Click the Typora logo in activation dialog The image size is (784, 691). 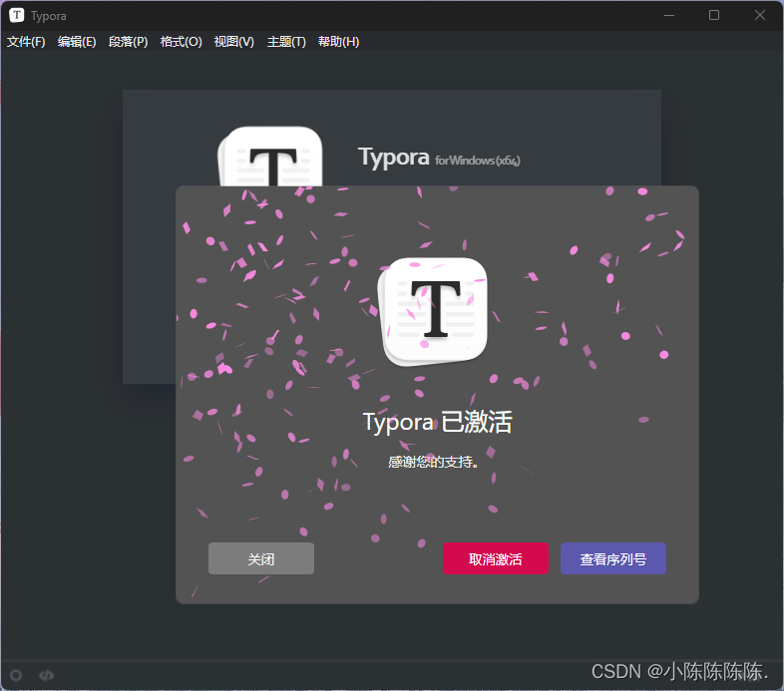(433, 311)
